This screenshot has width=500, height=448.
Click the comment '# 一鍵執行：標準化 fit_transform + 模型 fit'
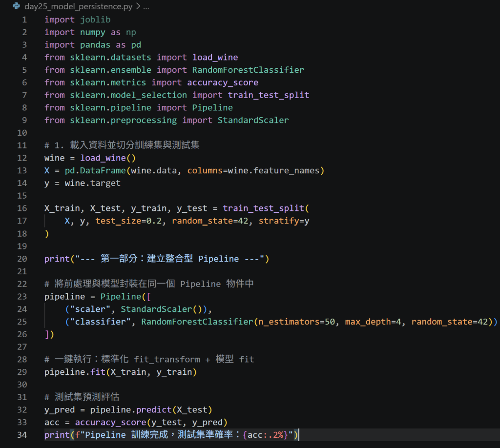149,359
